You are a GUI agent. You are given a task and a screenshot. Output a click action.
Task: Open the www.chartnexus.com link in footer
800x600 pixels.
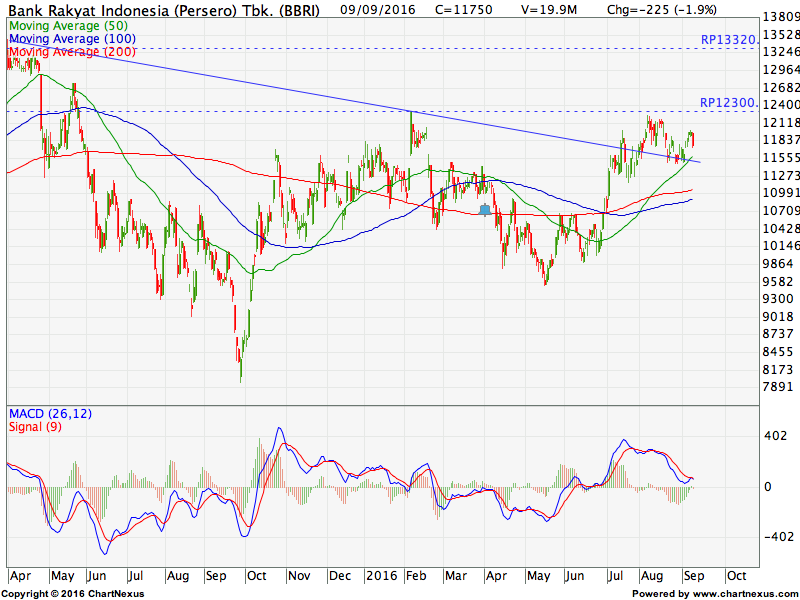coord(743,594)
